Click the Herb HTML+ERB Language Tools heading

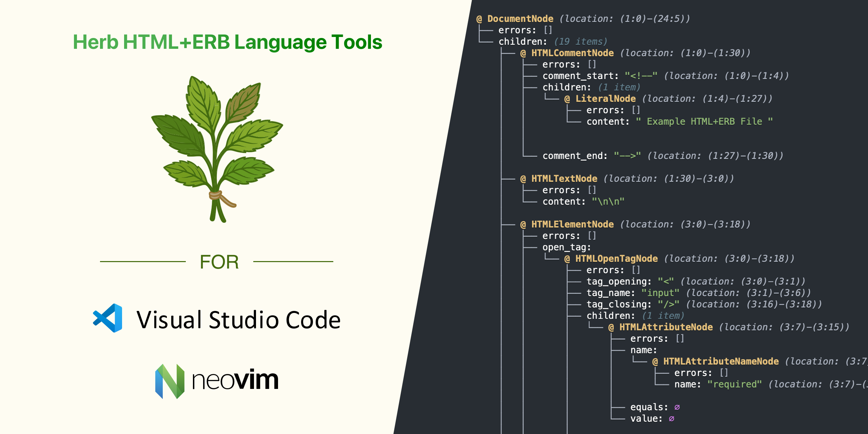pos(227,42)
